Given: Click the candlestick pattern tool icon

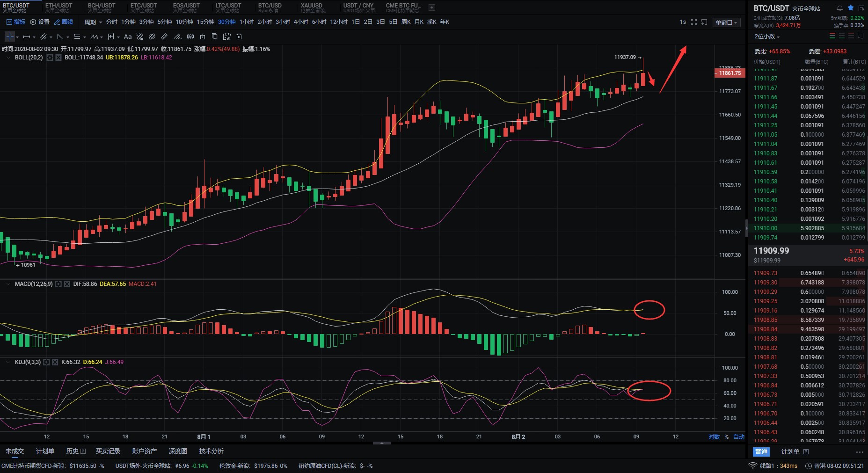Looking at the screenshot, I should point(190,36).
